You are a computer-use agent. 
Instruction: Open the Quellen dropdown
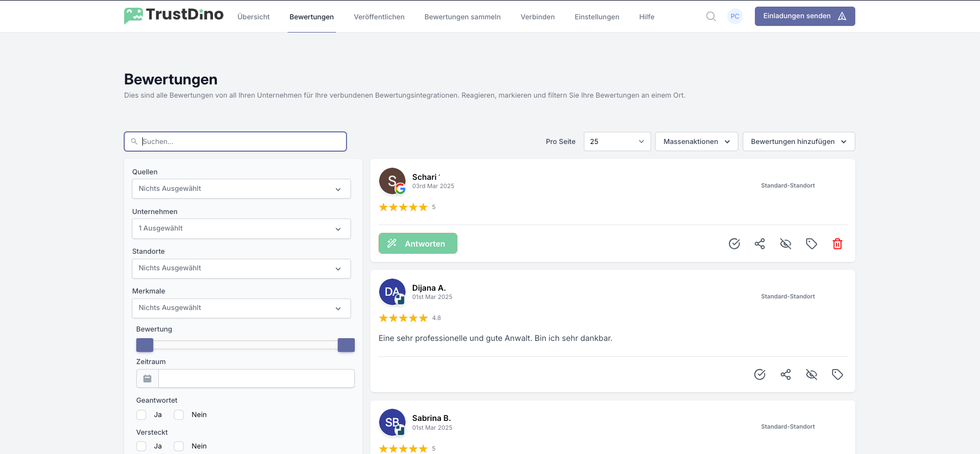pos(241,189)
